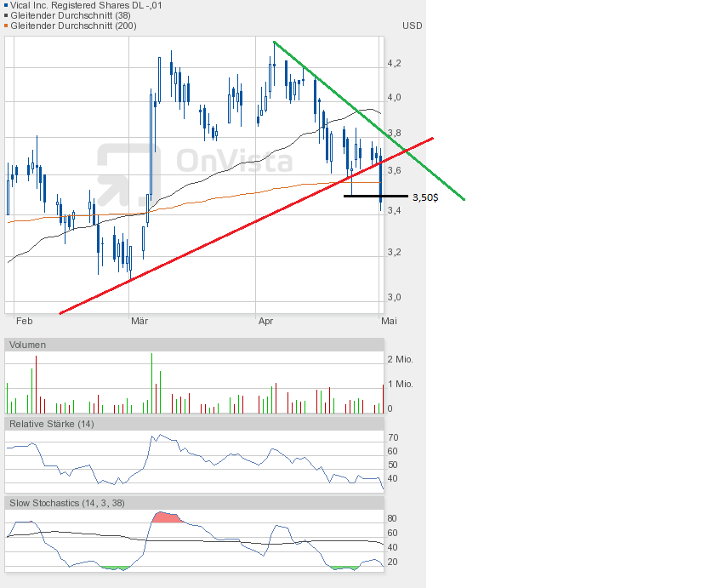Click the 3,50$ annotation label
Screen dimensions: 723x588
425,197
